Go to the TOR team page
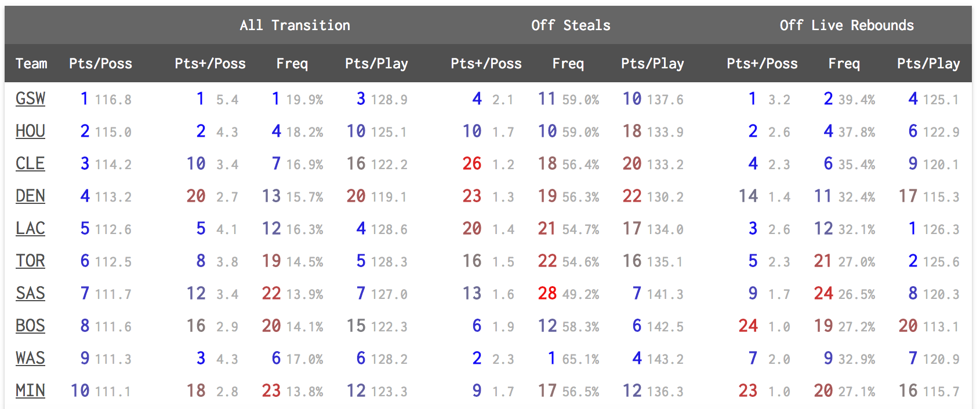Viewport: 980px width, 409px height. click(30, 261)
